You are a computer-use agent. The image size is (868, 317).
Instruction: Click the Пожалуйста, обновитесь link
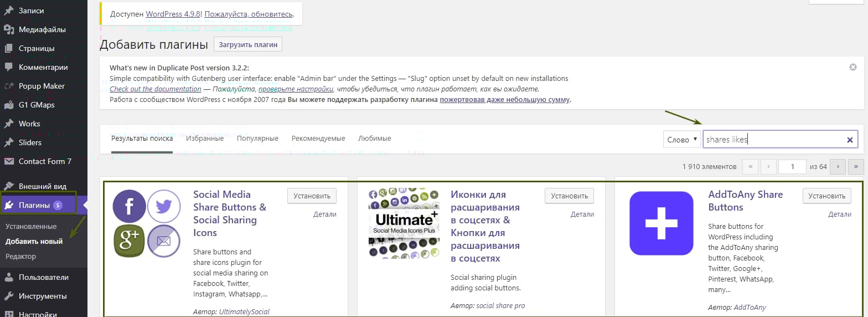click(x=248, y=13)
